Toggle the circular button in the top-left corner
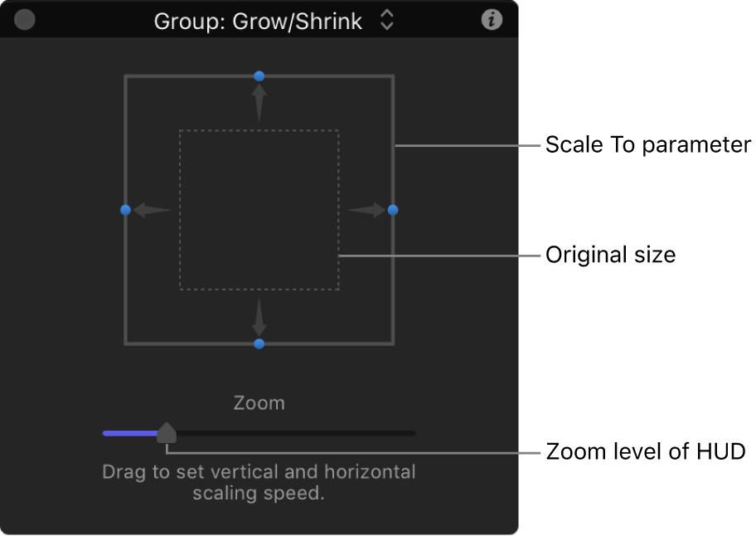 coord(24,19)
